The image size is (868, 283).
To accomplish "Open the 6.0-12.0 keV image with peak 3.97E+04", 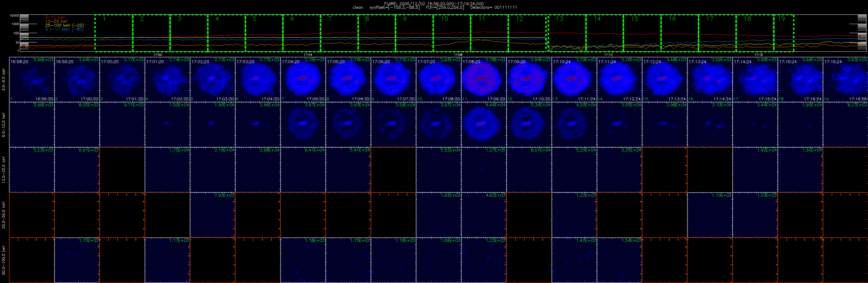I will click(x=303, y=125).
